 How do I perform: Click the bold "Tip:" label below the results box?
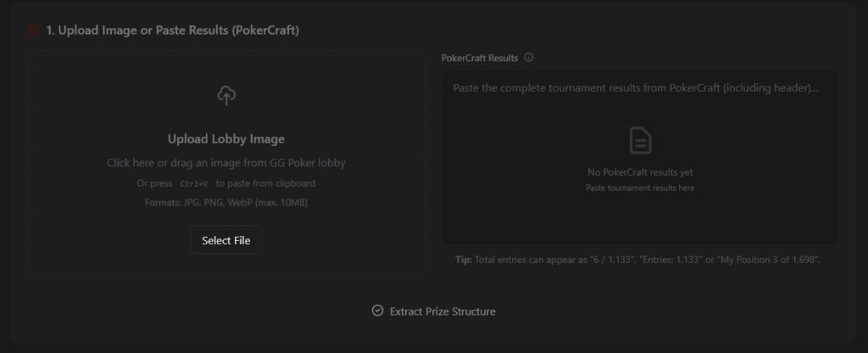point(464,259)
